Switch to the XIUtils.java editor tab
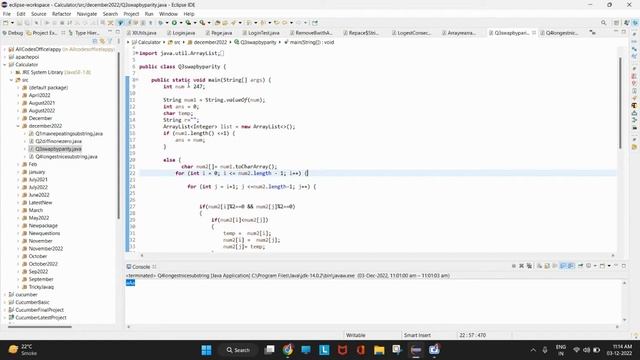 (x=142, y=33)
